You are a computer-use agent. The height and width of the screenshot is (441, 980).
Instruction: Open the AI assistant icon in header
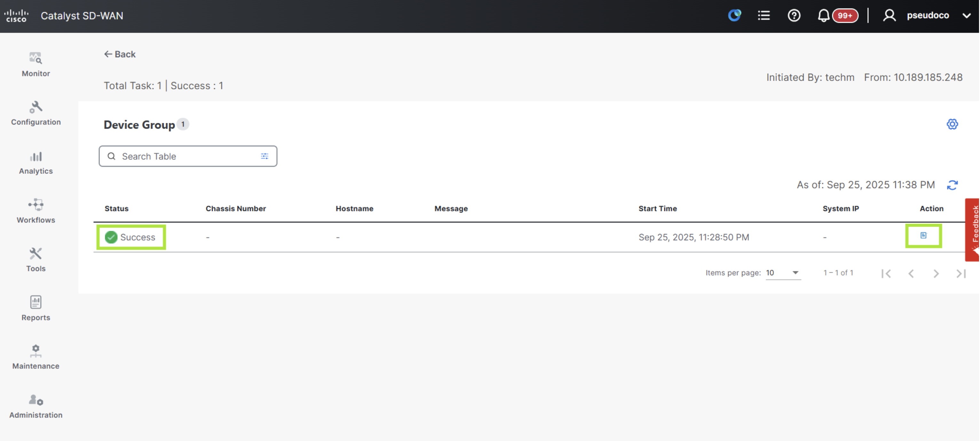734,15
